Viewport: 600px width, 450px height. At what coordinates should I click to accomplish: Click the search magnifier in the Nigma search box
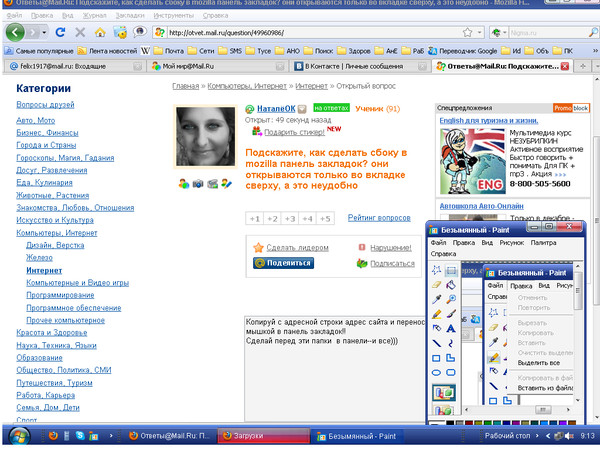pyautogui.click(x=593, y=33)
